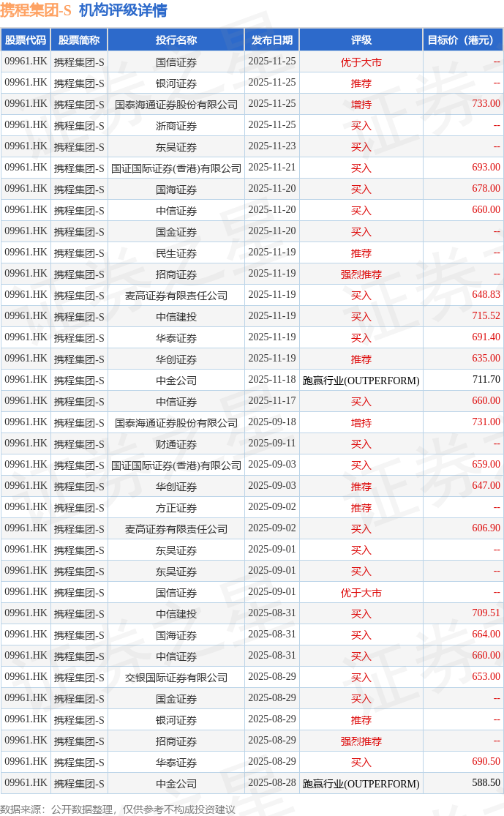Select the 银河证券 row dated 2025-11-25
Image resolution: width=504 pixels, height=816 pixels.
click(x=252, y=83)
